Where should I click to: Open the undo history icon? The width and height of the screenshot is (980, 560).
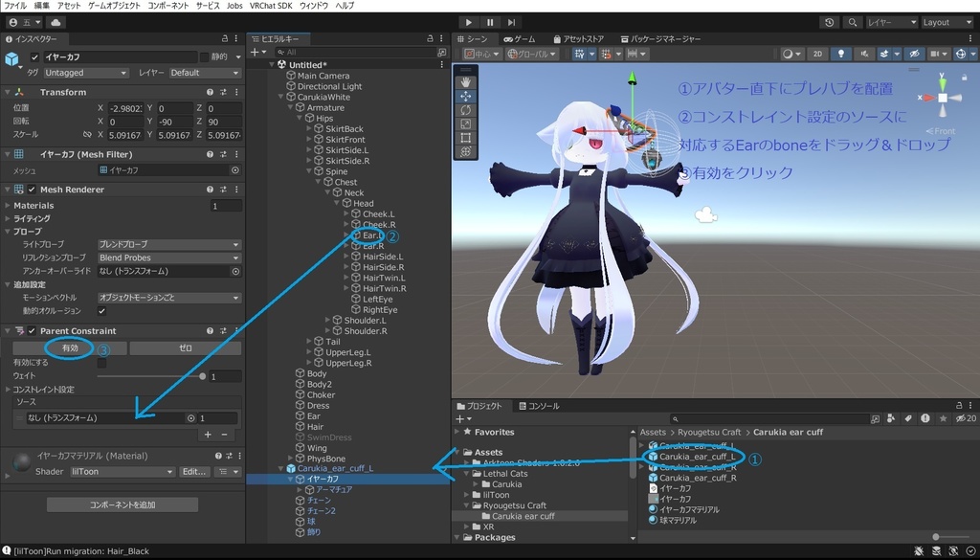(830, 23)
